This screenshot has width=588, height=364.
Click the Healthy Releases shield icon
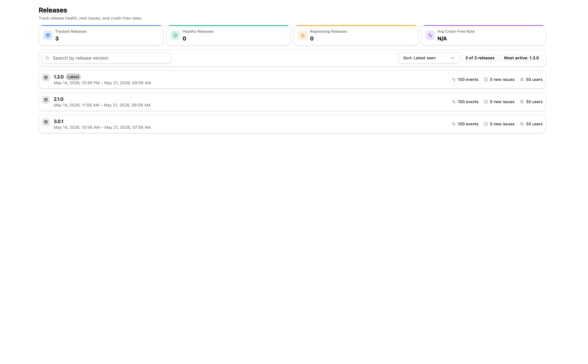point(175,35)
